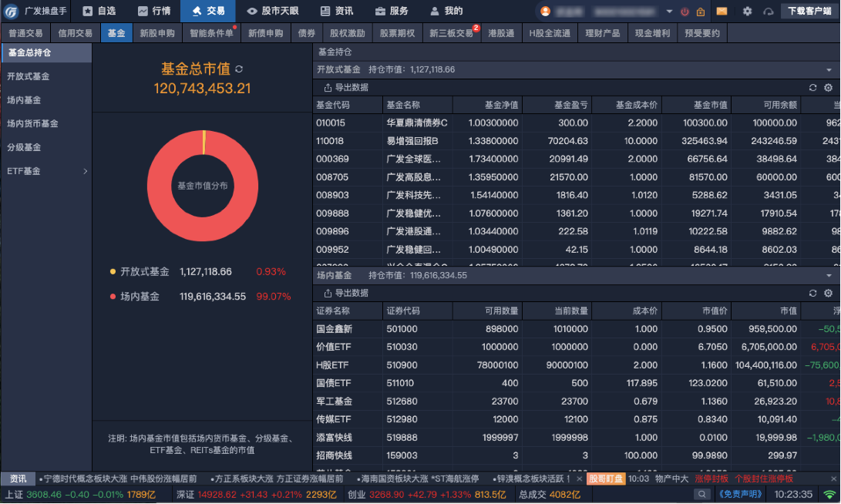Open settings via top gear icon
This screenshot has width=841, height=504.
(x=747, y=12)
